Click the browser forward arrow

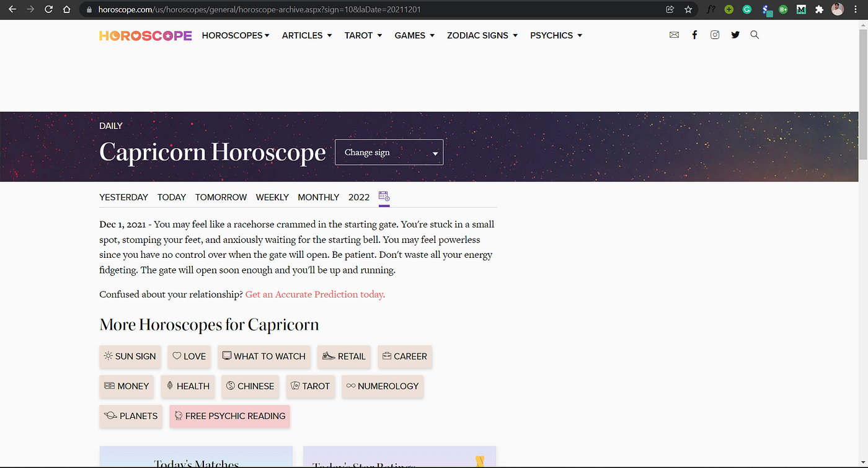[x=30, y=9]
